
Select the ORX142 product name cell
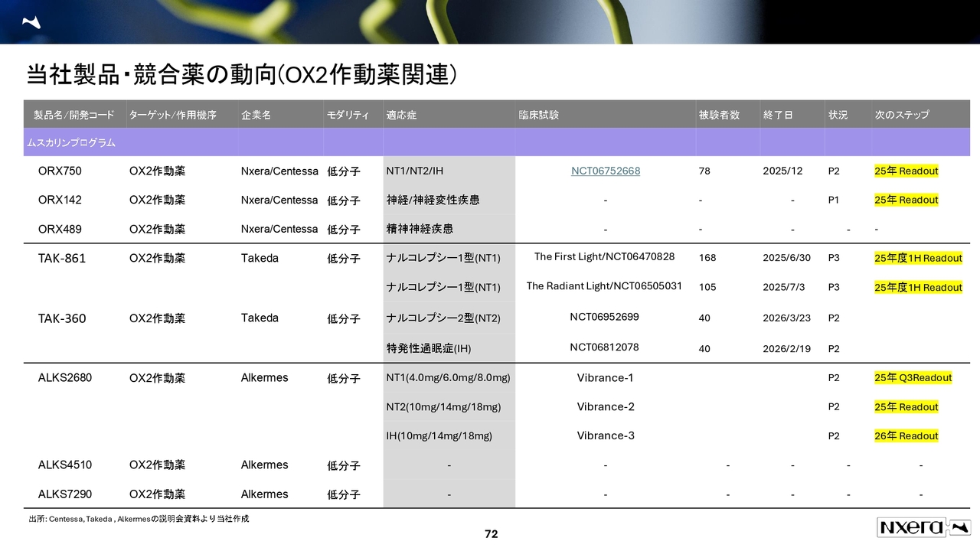point(60,201)
